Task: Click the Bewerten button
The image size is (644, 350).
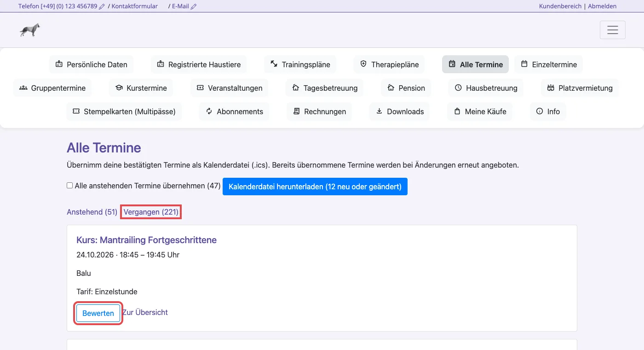Action: click(98, 313)
